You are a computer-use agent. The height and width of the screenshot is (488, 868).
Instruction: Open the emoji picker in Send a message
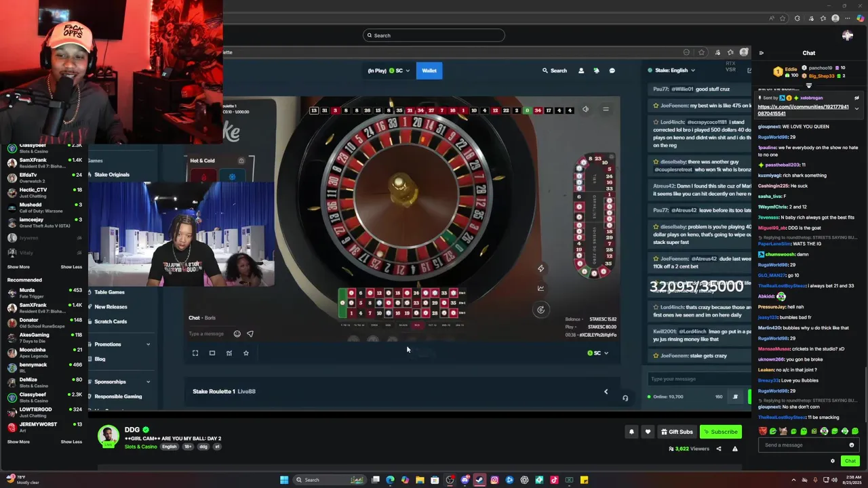point(852,445)
